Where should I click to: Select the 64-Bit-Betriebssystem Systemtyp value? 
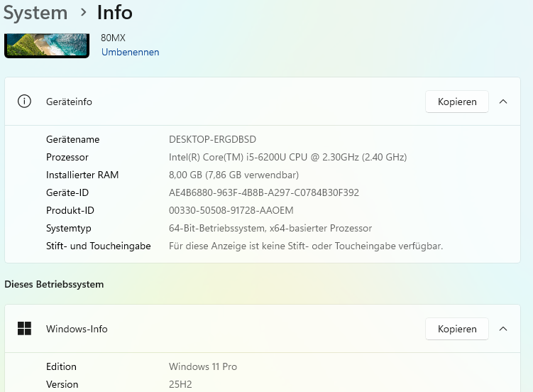point(270,228)
